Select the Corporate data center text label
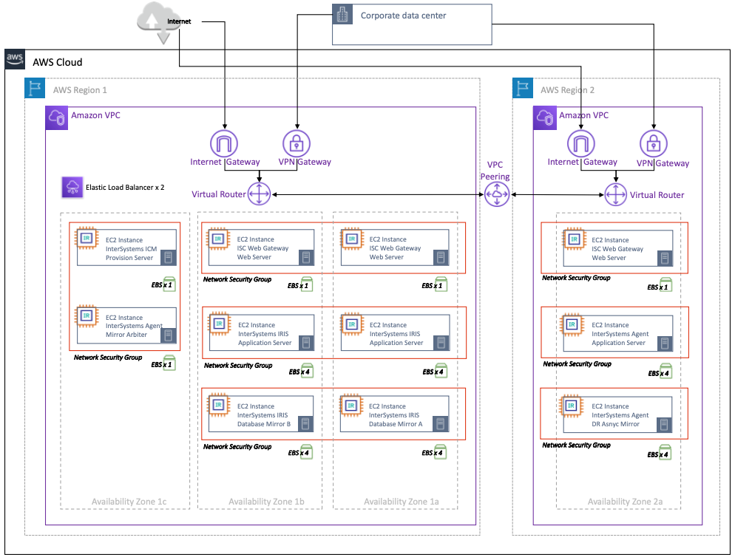Screen dimensions: 735x560 pos(403,16)
